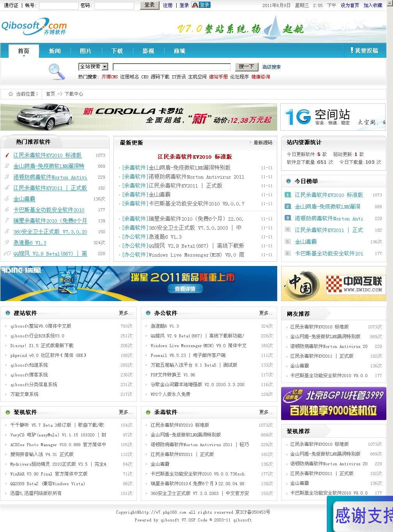Click the circle icon next to 建站软件
Viewport: 393px width, 532px height.
(8, 313)
